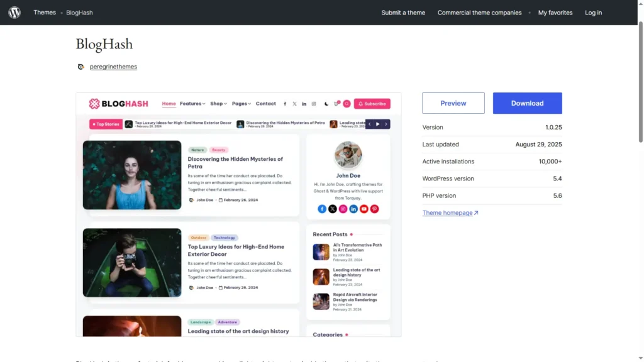The image size is (644, 362).
Task: Click calendar icon beside Petra post date
Action: point(221,200)
